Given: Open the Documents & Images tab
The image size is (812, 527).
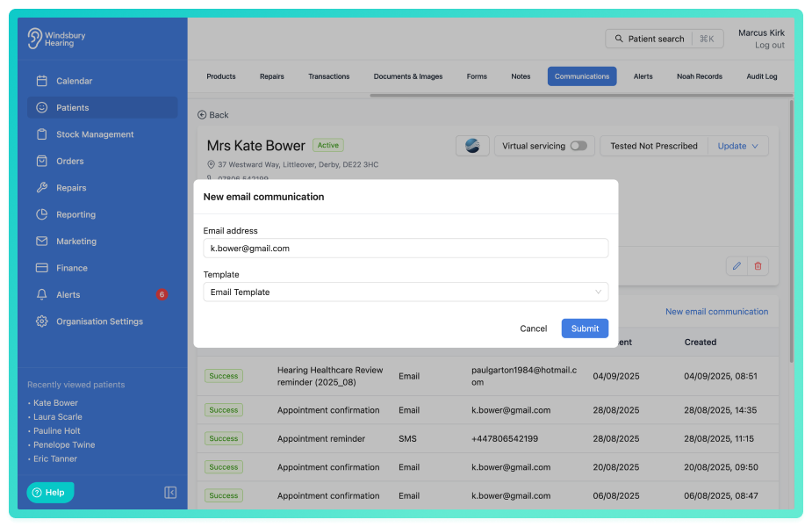Looking at the screenshot, I should [x=408, y=76].
